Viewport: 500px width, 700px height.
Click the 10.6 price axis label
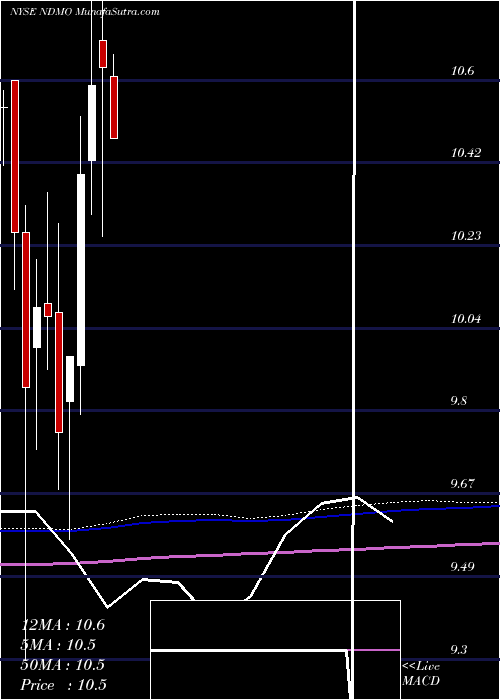[x=462, y=71]
